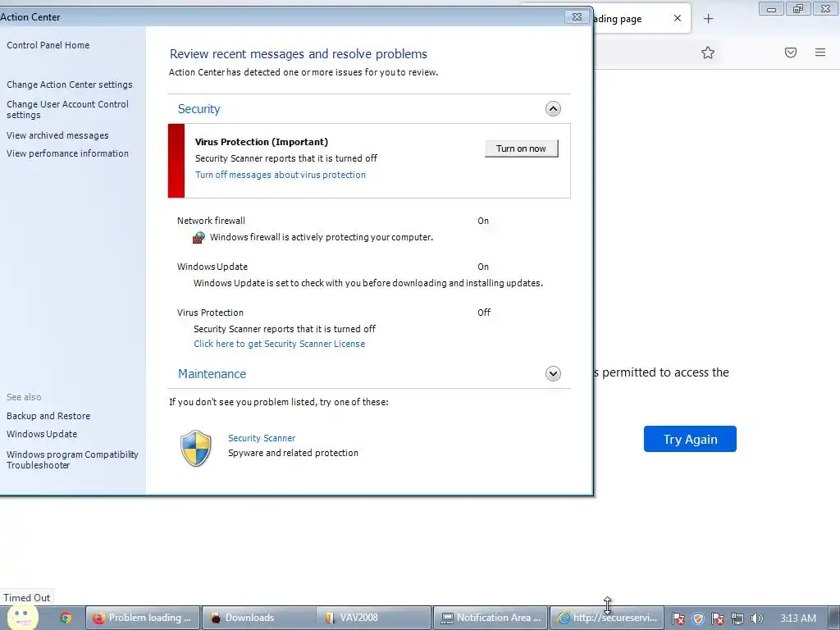Go to Control Panel Home
This screenshot has width=840, height=630.
48,46
